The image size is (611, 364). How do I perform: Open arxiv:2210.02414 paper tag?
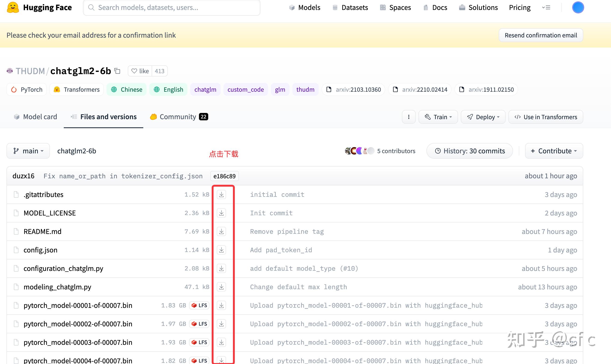(420, 90)
